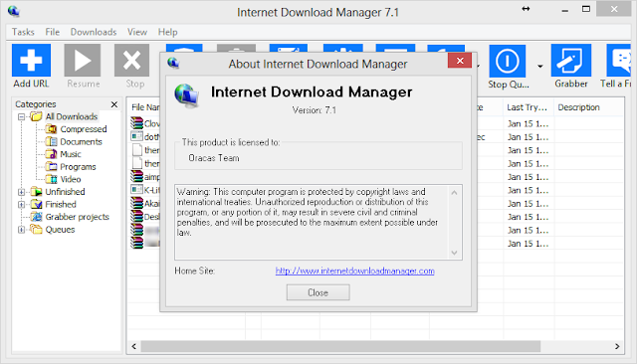Collapse the All Downloads tree node
Image resolution: width=637 pixels, height=364 pixels.
point(22,117)
